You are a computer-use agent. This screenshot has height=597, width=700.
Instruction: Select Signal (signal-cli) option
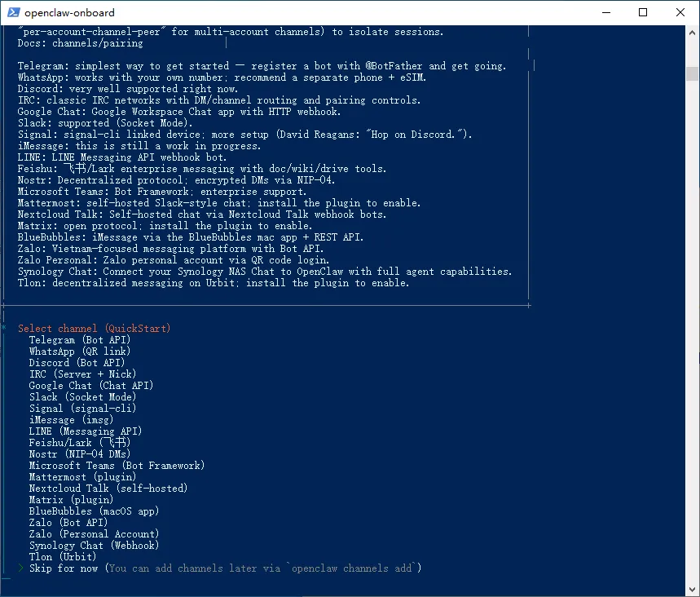pyautogui.click(x=82, y=409)
